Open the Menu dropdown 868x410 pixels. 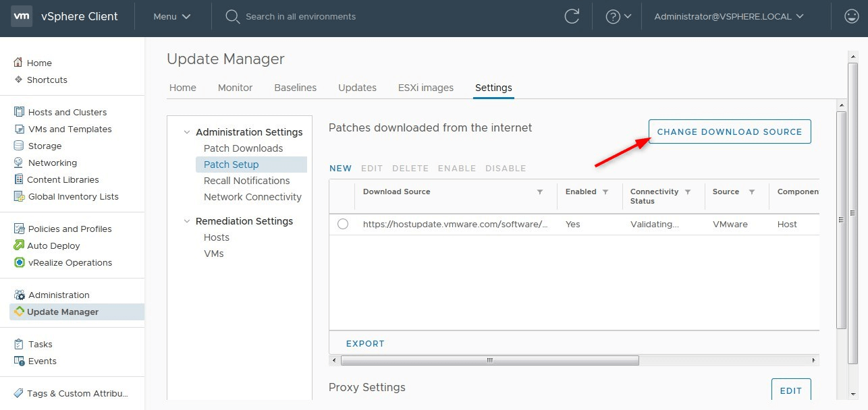(172, 16)
